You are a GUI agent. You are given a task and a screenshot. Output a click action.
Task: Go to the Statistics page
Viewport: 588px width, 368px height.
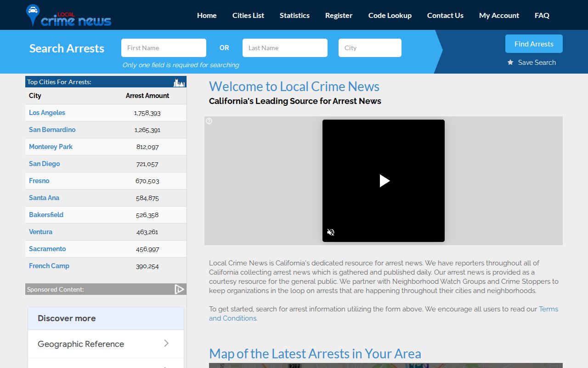294,15
